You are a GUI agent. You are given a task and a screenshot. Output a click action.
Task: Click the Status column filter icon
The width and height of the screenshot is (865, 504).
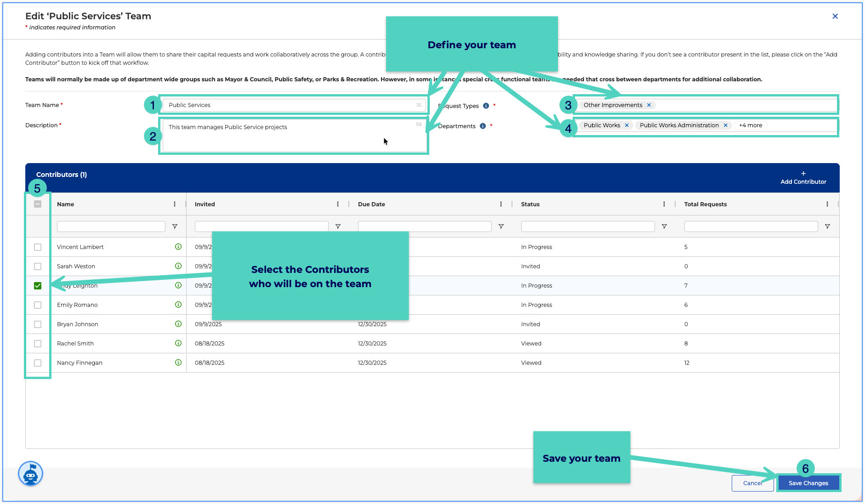[x=664, y=227]
